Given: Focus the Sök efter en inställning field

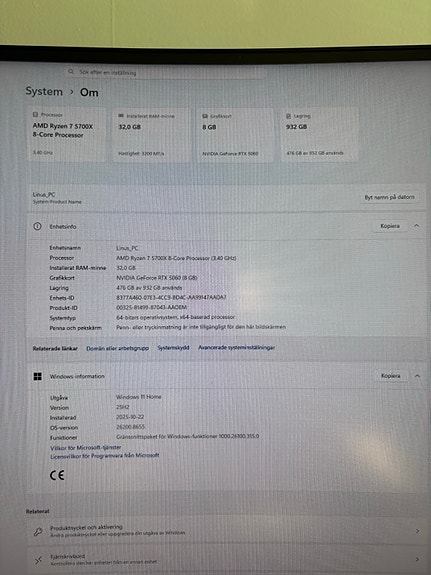Looking at the screenshot, I should 166,72.
